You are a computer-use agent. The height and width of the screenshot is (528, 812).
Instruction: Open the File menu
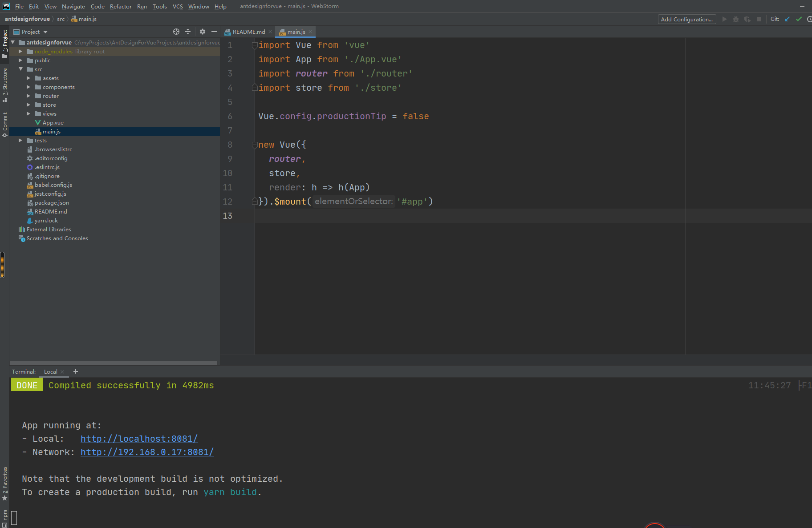coord(19,6)
